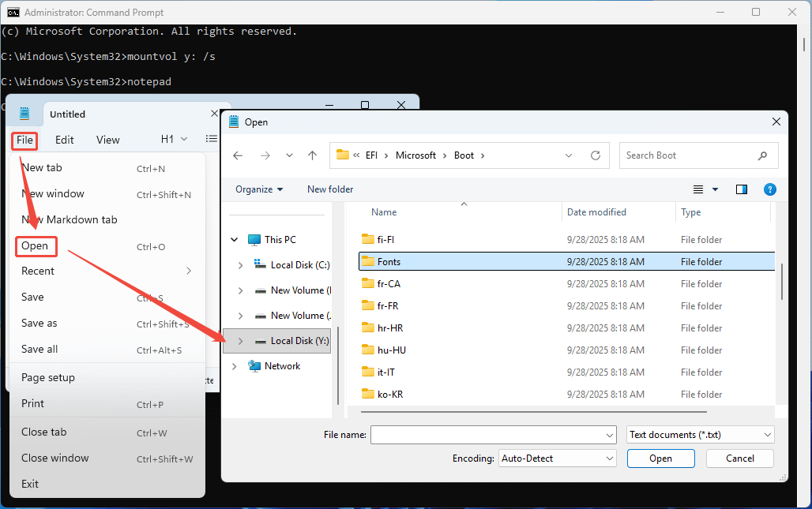
Task: Collapse the This PC tree item
Action: point(234,239)
